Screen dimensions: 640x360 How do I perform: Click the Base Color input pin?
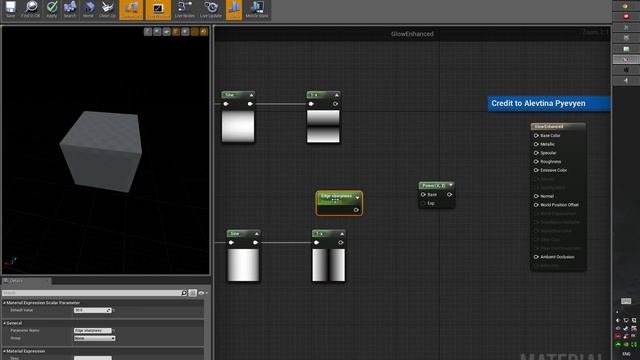(536, 136)
